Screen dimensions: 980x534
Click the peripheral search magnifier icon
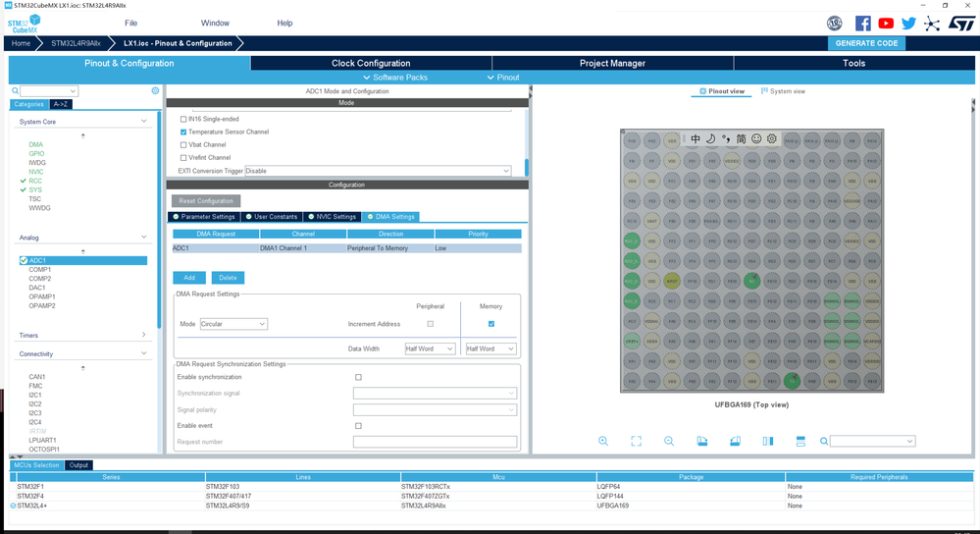(15, 91)
